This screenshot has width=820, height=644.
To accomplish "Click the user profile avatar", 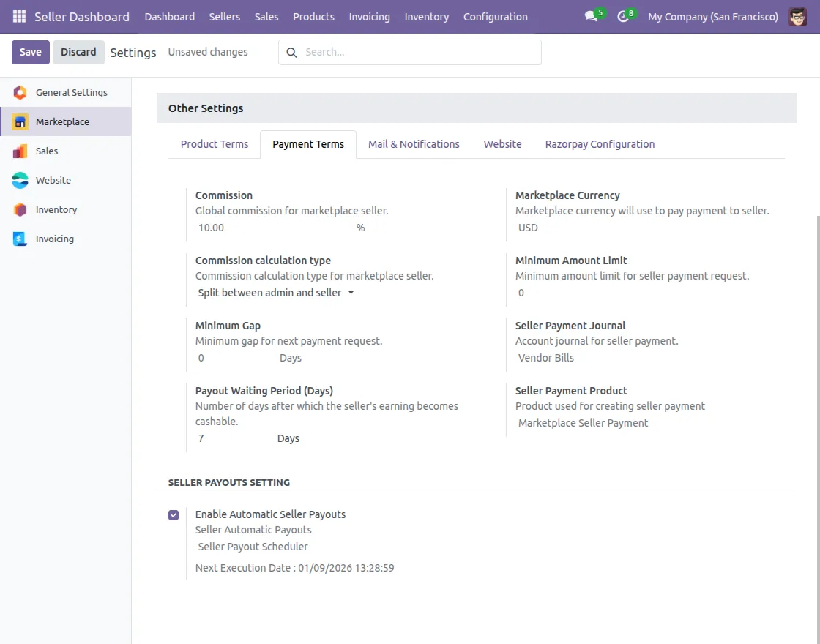I will 797,16.
